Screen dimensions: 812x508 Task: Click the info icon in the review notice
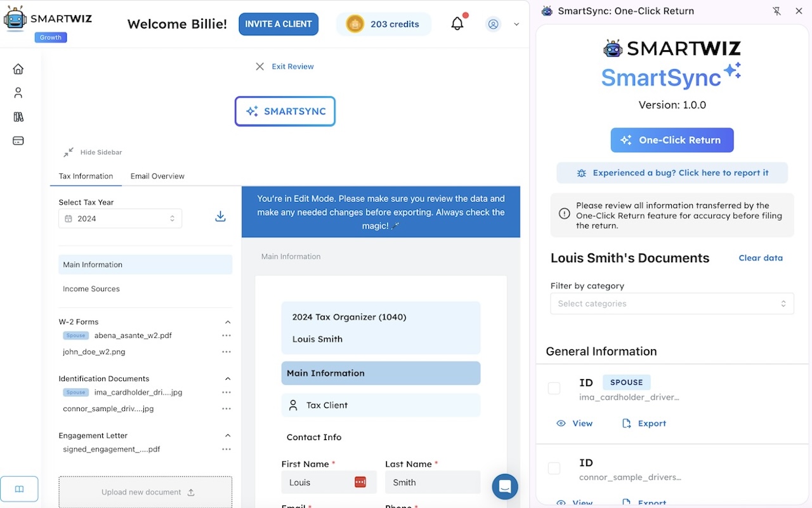tap(564, 213)
